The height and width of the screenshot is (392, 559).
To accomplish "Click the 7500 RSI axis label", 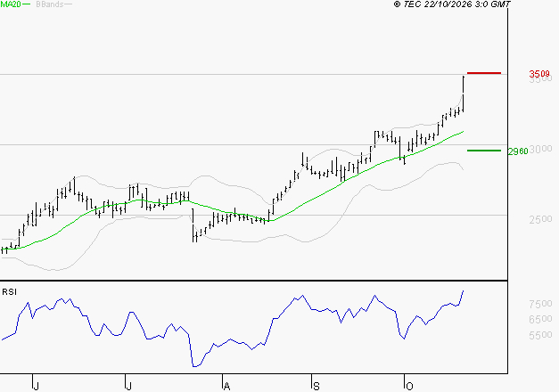I will click(x=541, y=304).
